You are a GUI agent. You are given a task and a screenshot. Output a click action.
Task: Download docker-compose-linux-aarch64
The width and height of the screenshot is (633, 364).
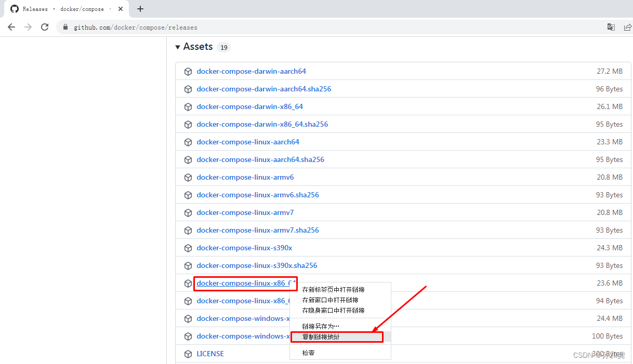point(248,142)
